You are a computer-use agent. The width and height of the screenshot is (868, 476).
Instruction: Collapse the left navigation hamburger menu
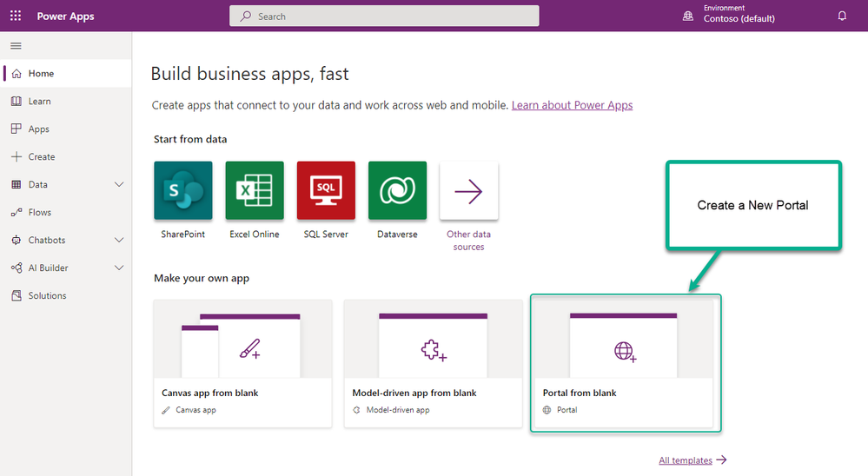(16, 46)
